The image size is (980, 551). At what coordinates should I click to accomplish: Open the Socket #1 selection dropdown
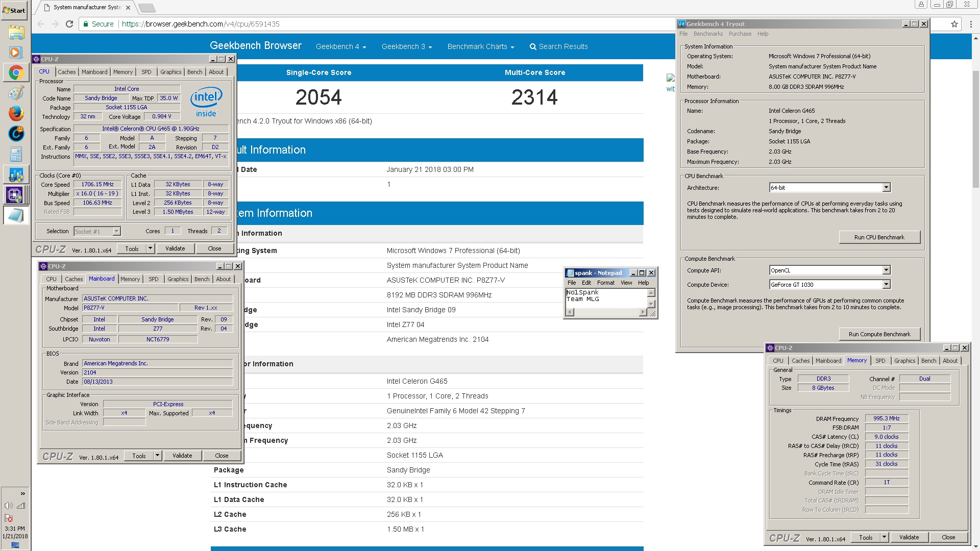(97, 232)
